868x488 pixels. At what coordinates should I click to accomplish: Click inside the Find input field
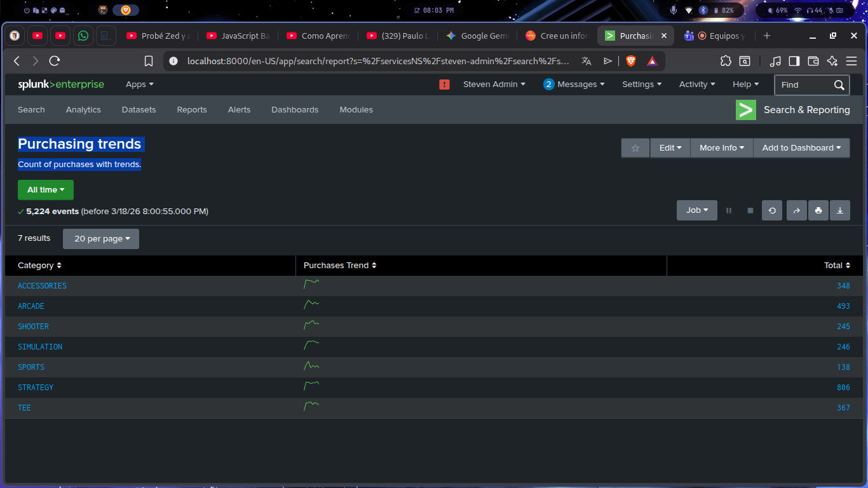(803, 85)
